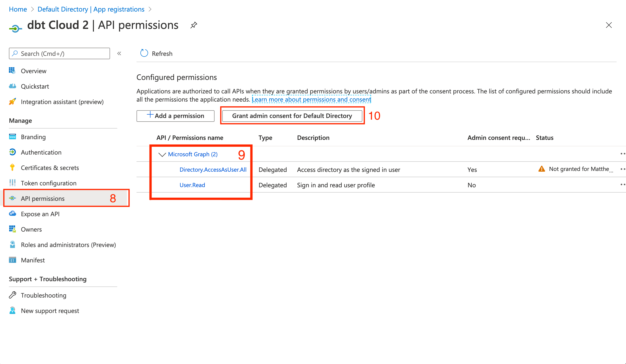The image size is (626, 364).
Task: Collapse the Microsoft Graph (2) permission group
Action: pyautogui.click(x=162, y=154)
